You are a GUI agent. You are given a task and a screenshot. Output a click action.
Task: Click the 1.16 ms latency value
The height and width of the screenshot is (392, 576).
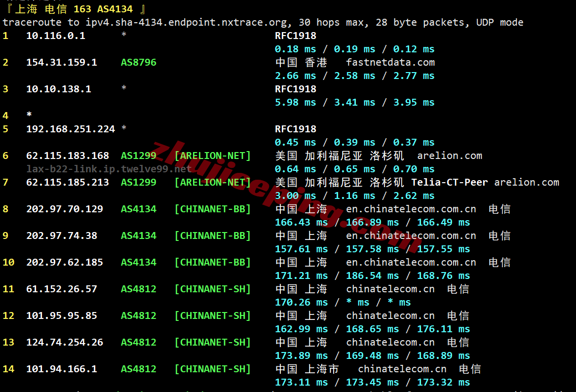(x=354, y=196)
